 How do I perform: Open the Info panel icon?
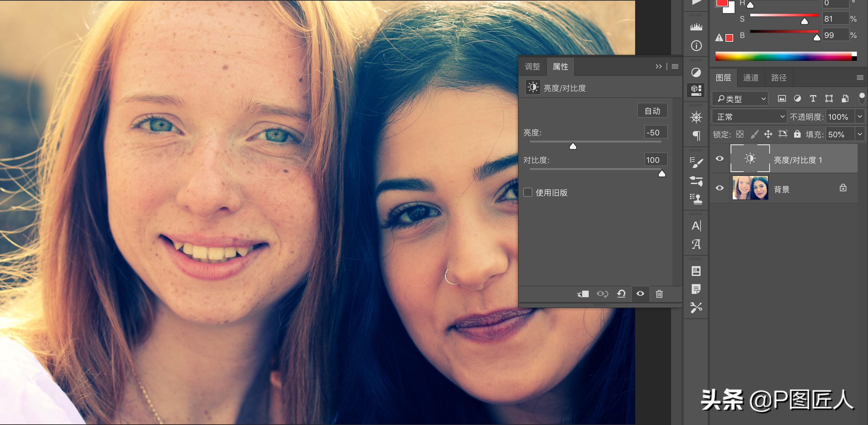[x=696, y=45]
